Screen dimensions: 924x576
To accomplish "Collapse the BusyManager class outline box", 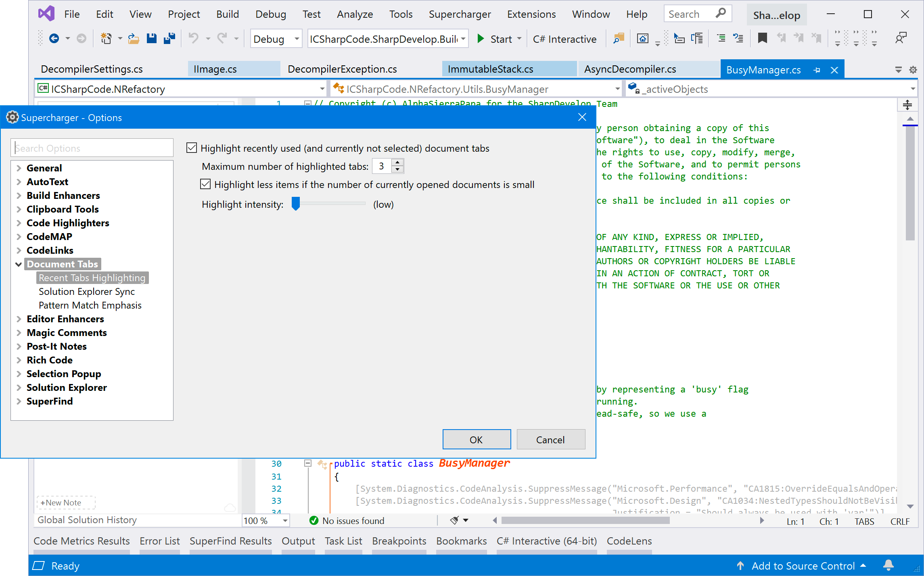I will coord(308,463).
